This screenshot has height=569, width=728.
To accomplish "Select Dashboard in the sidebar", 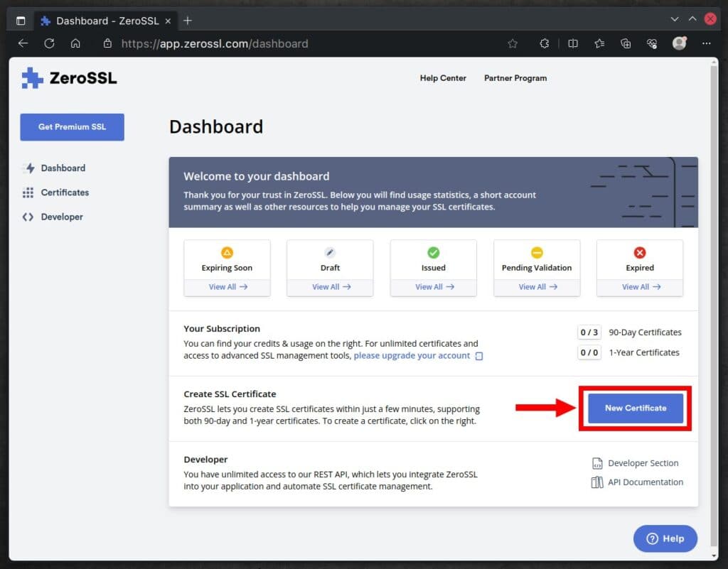I will (55, 168).
